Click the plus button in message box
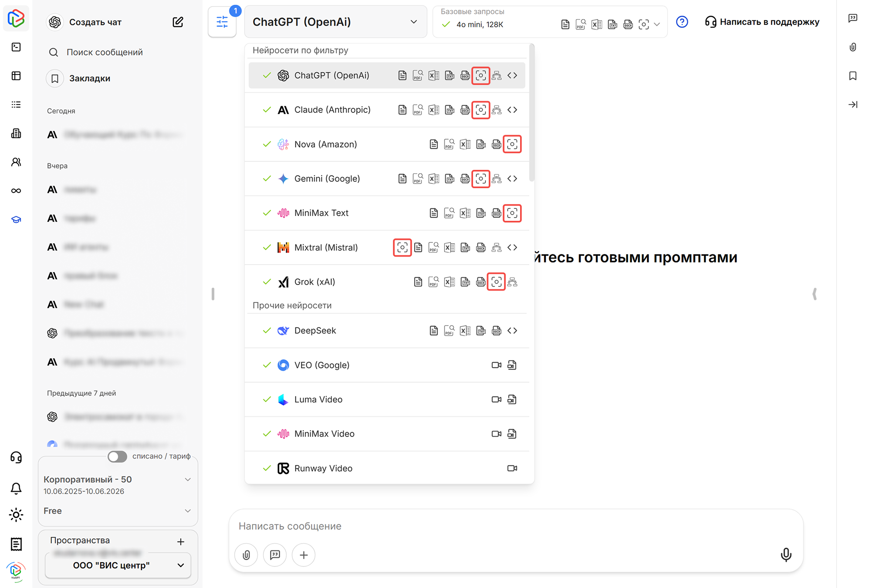 click(304, 555)
